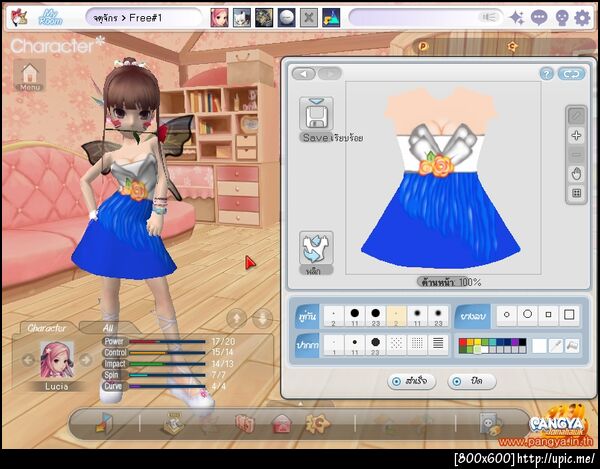600x469 pixels.
Task: Toggle the grid tool in side toolbar
Action: pos(576,193)
